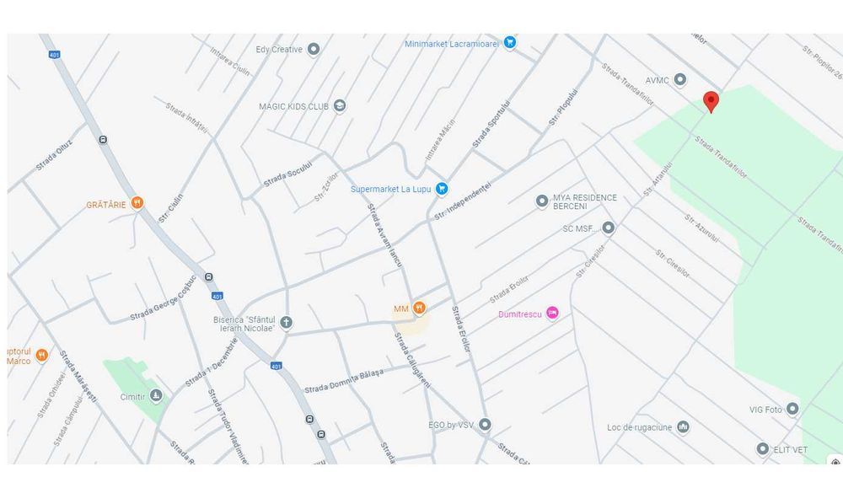Select the MM restaurant pin
The image size is (843, 504).
(x=419, y=308)
